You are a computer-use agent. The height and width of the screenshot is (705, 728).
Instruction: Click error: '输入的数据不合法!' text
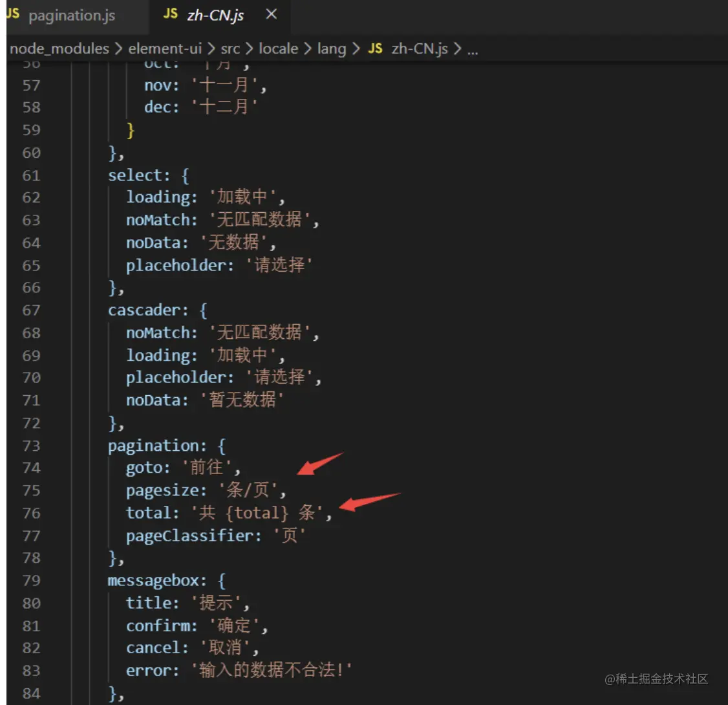click(x=239, y=671)
